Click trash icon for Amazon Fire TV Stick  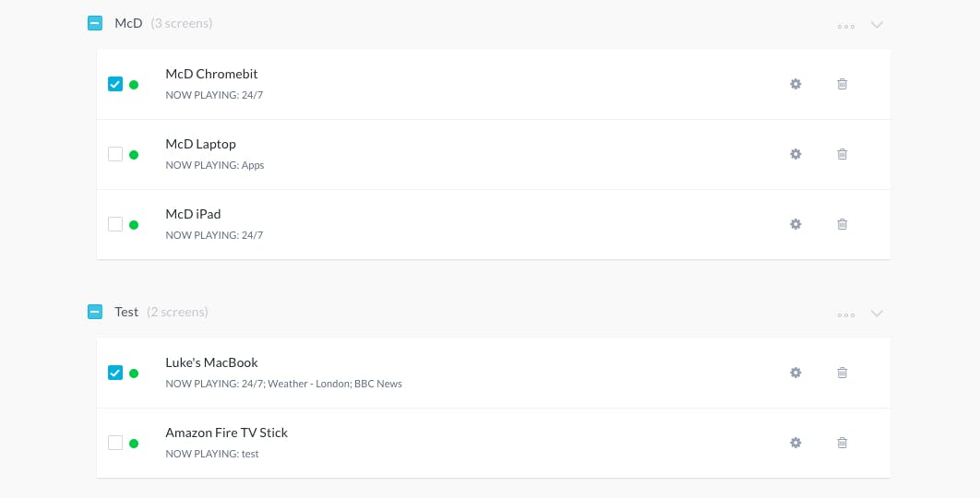coord(842,443)
